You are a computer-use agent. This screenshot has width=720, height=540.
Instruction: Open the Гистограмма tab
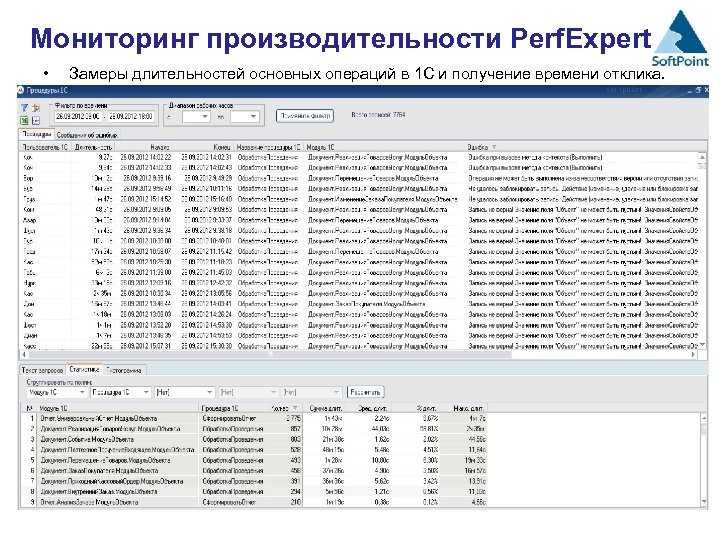click(x=124, y=370)
